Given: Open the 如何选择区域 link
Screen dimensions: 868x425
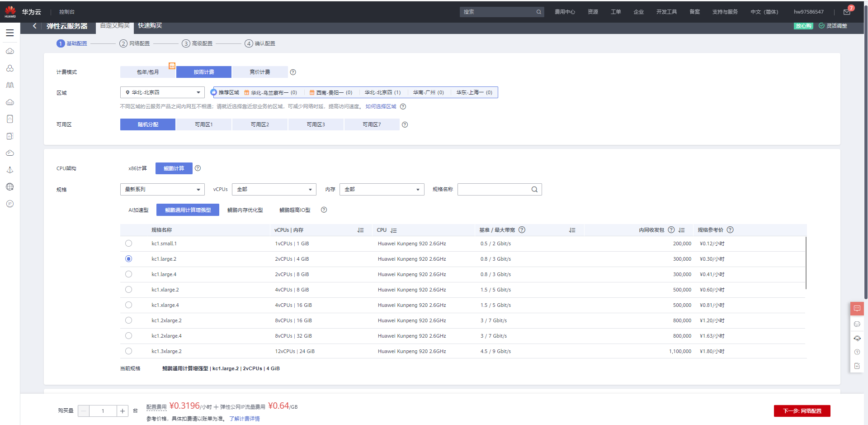Looking at the screenshot, I should point(381,106).
